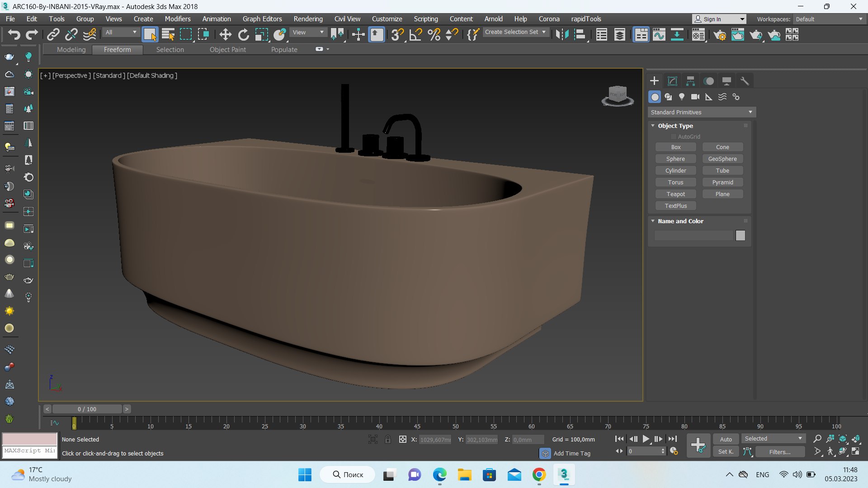Viewport: 868px width, 488px height.
Task: Toggle Window/Crossing selection mode
Action: (x=204, y=34)
